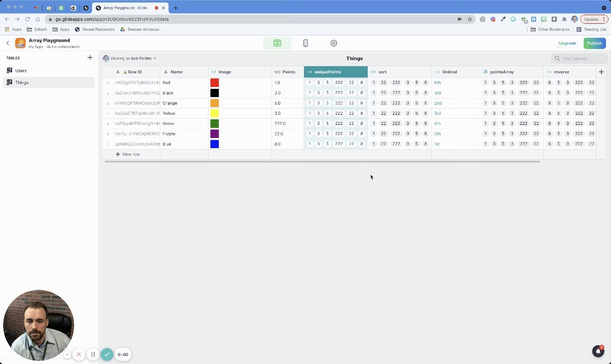Viewport: 611px width, 364px height.
Task: Open notifications bell icon
Action: click(598, 351)
